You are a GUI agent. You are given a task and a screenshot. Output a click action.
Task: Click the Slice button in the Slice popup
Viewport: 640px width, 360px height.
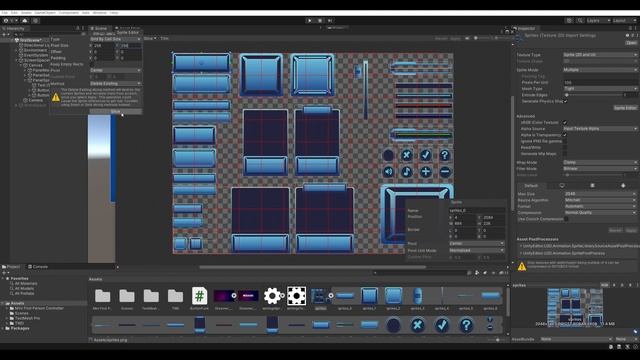coord(116,111)
